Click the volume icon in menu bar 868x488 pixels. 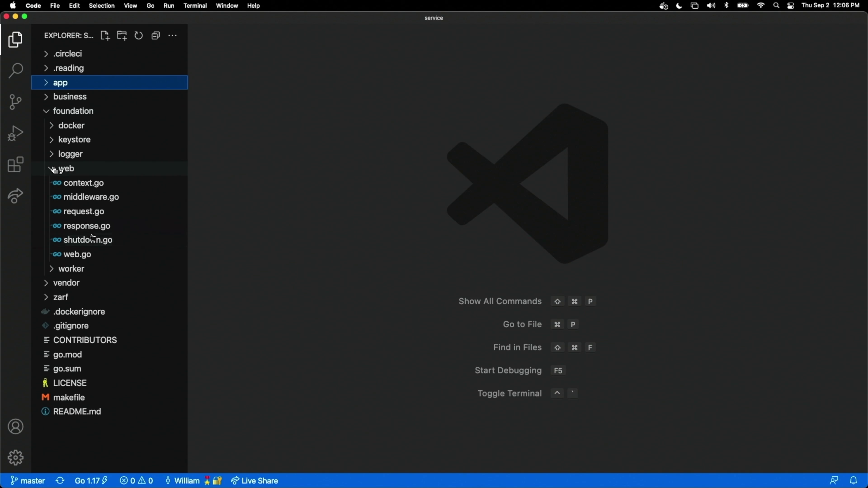click(711, 6)
